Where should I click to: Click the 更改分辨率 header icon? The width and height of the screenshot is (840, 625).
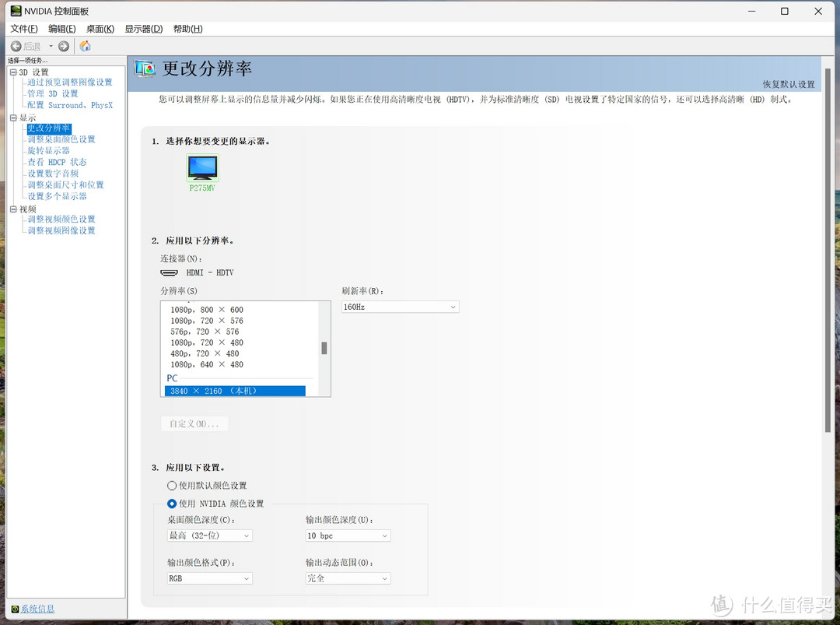pos(145,68)
